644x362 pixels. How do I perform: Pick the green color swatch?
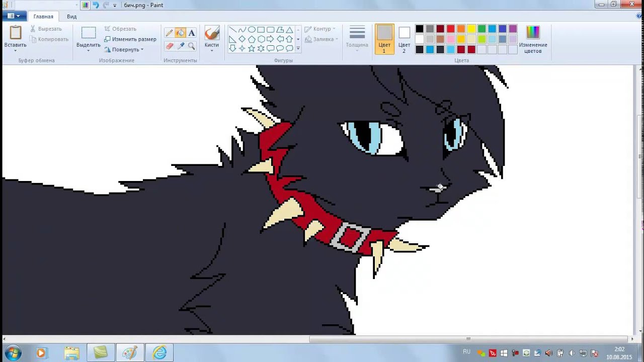tap(481, 29)
